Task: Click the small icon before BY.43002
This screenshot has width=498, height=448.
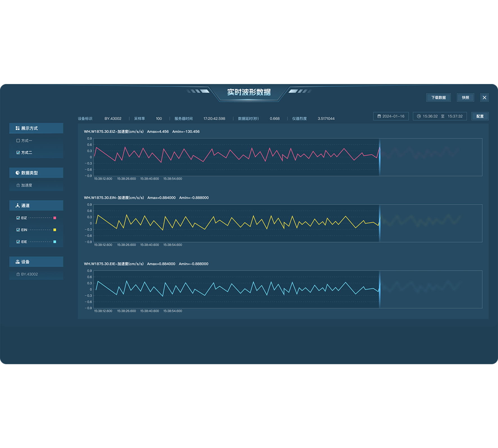Action: 18,274
